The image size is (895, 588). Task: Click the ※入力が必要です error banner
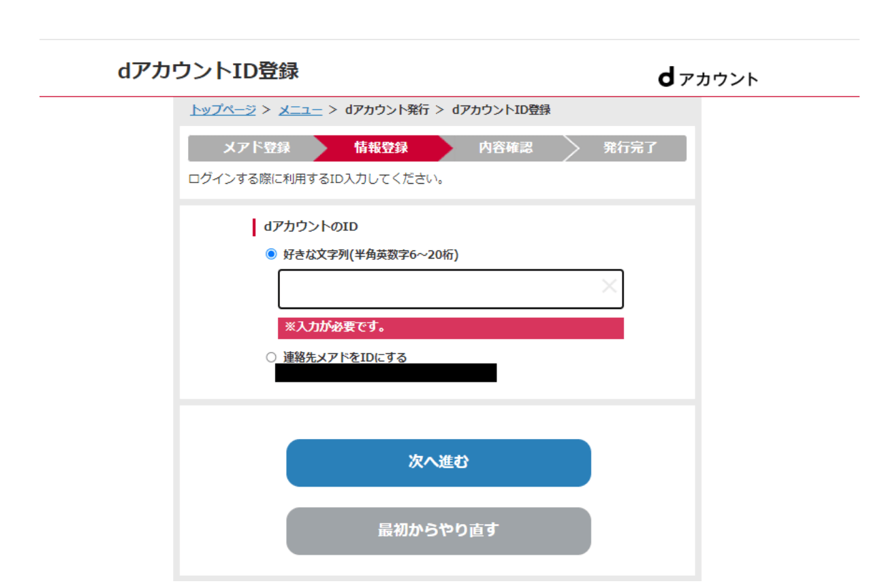(x=450, y=328)
